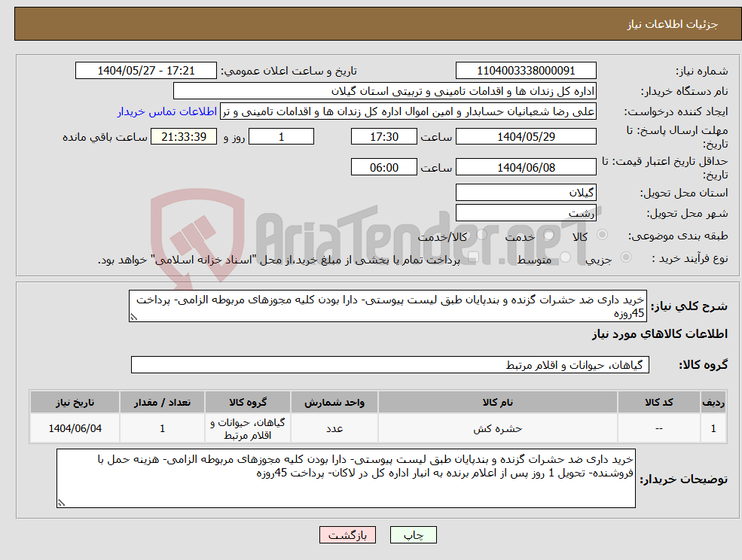This screenshot has width=742, height=560.
Task: Click the ردیف column header
Action: tap(713, 403)
